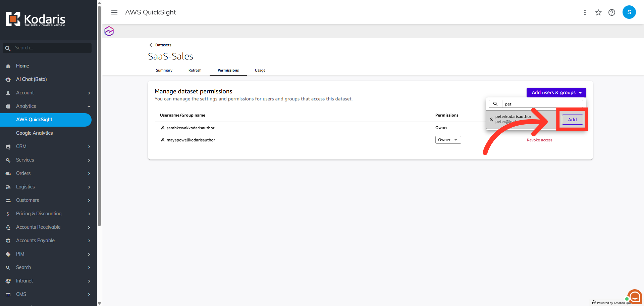Click the Services gears icon

click(8, 160)
